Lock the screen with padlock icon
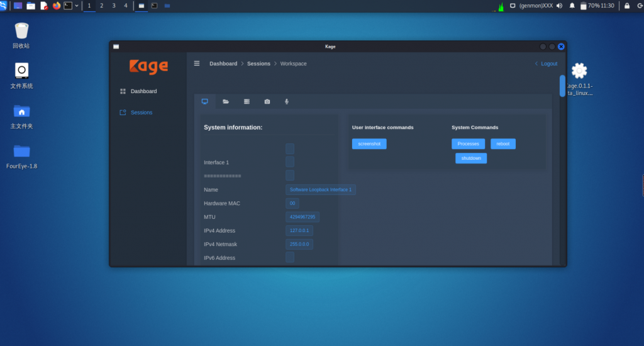644x346 pixels. pyautogui.click(x=627, y=6)
